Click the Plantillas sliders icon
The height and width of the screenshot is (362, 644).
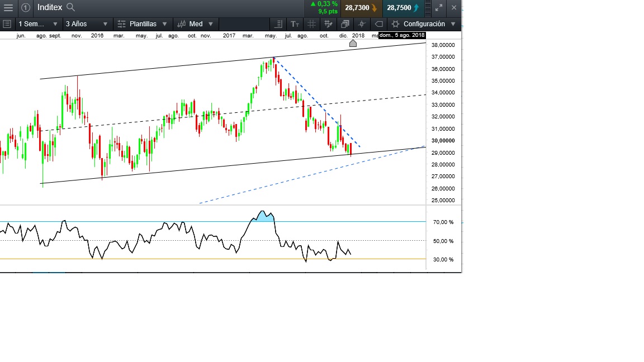(121, 24)
